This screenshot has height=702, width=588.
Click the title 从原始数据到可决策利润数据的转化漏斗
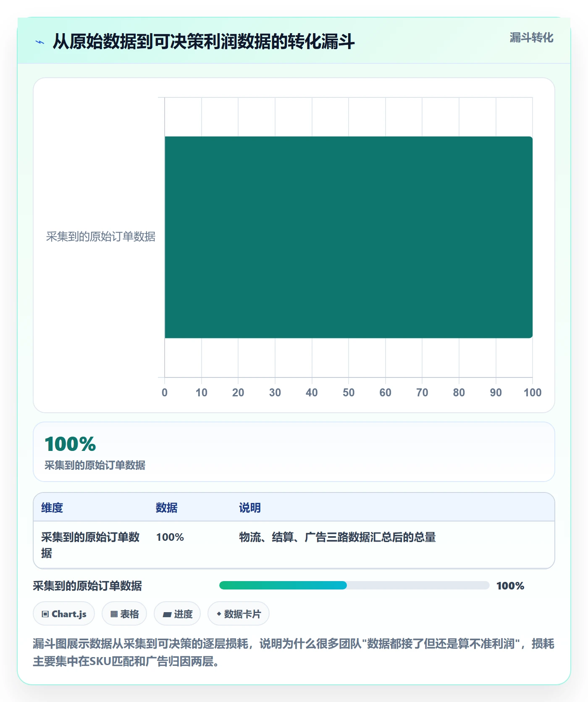point(204,42)
